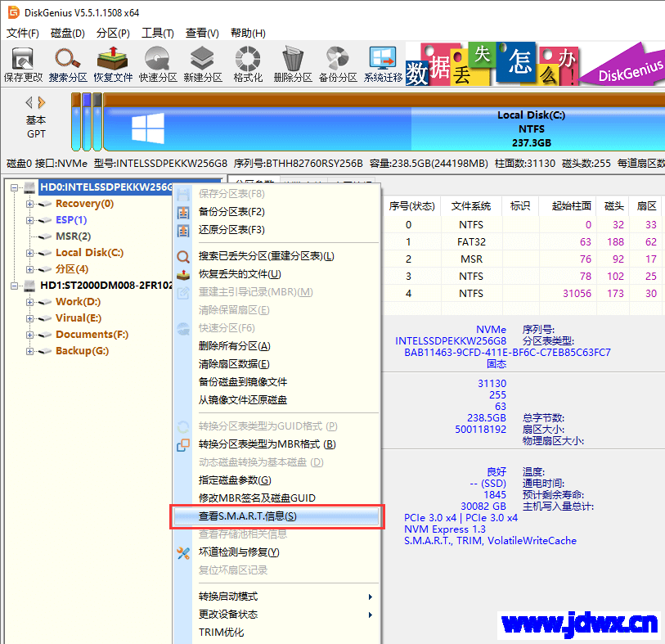The height and width of the screenshot is (644, 665).
Task: Click the 搜索分区 magnifier toolbar icon
Action: (68, 59)
